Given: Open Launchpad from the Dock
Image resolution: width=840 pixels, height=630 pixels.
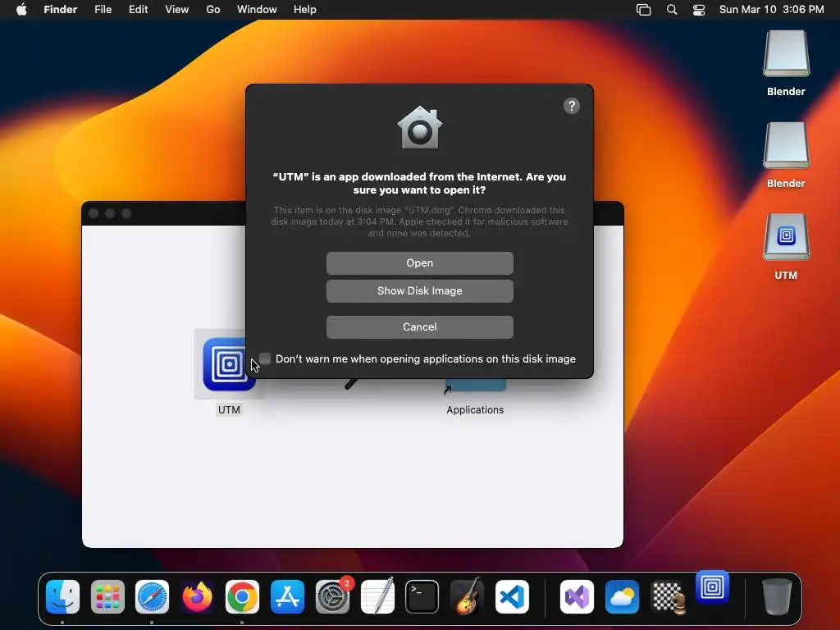Looking at the screenshot, I should coord(107,597).
